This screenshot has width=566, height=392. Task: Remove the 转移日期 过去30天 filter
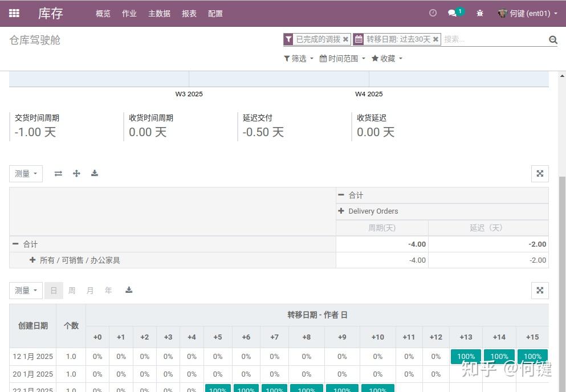click(436, 39)
